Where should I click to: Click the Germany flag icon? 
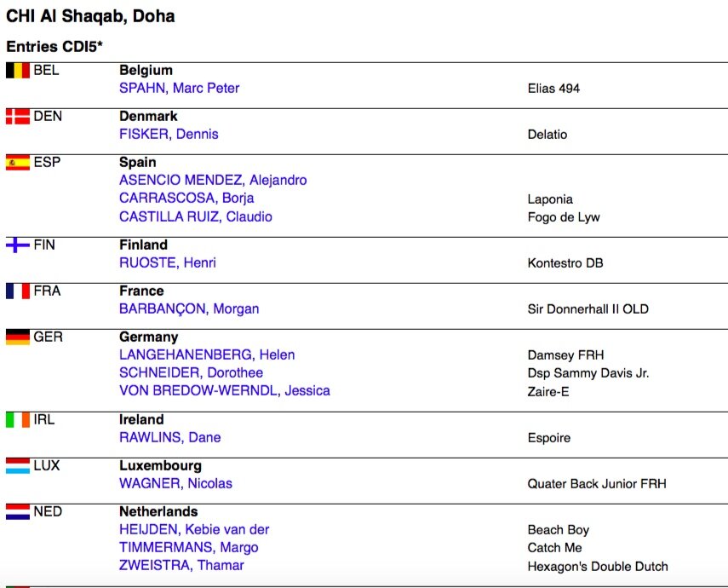coord(18,337)
